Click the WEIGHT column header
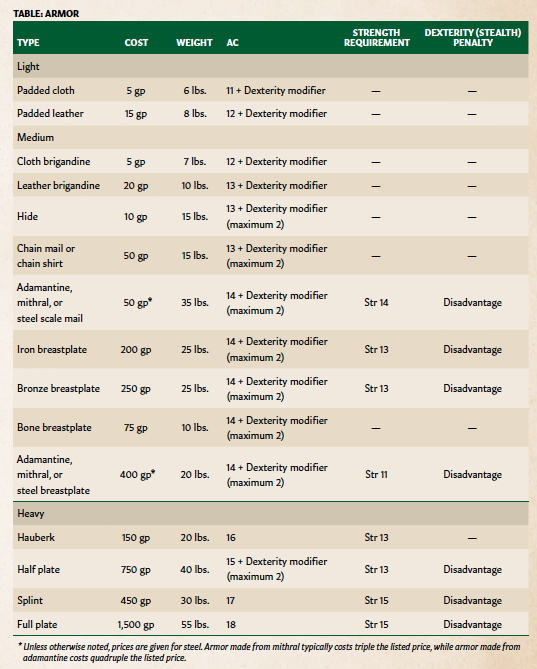 pyautogui.click(x=194, y=43)
